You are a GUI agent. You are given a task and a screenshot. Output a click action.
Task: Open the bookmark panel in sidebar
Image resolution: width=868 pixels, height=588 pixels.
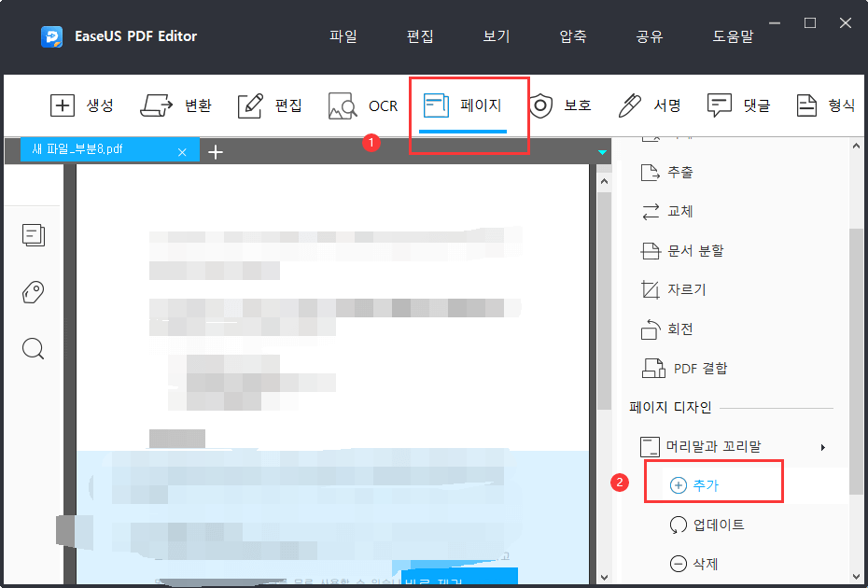(34, 292)
